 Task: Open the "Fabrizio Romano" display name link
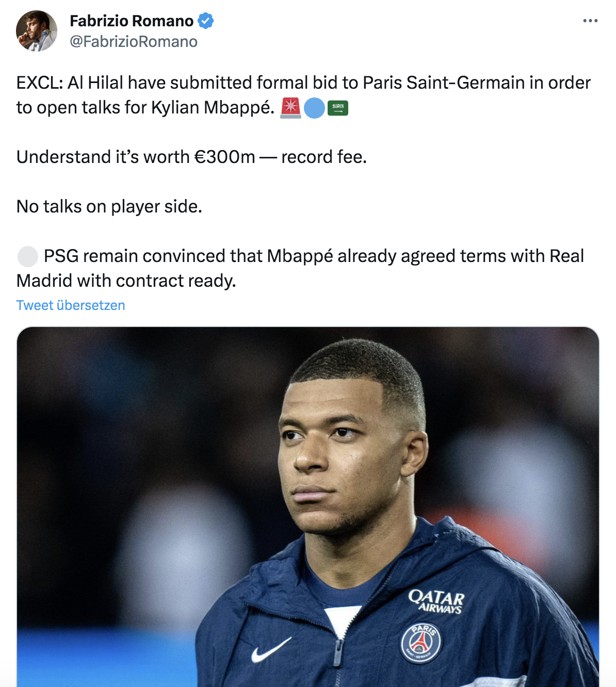132,21
